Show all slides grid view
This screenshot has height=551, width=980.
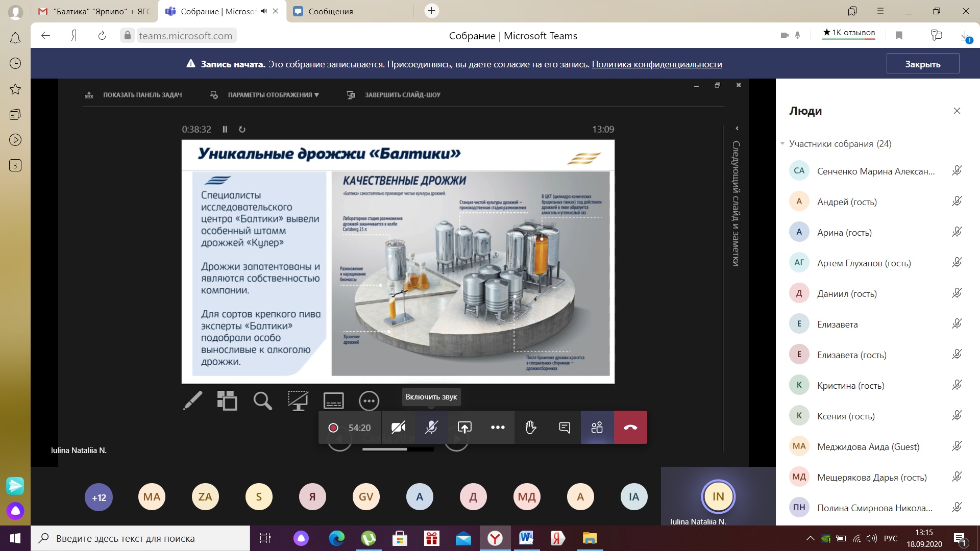coord(227,401)
